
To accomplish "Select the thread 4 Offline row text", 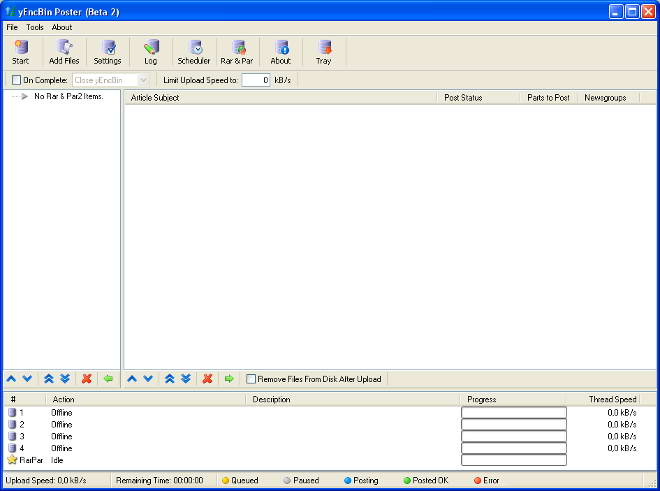I will click(x=61, y=448).
